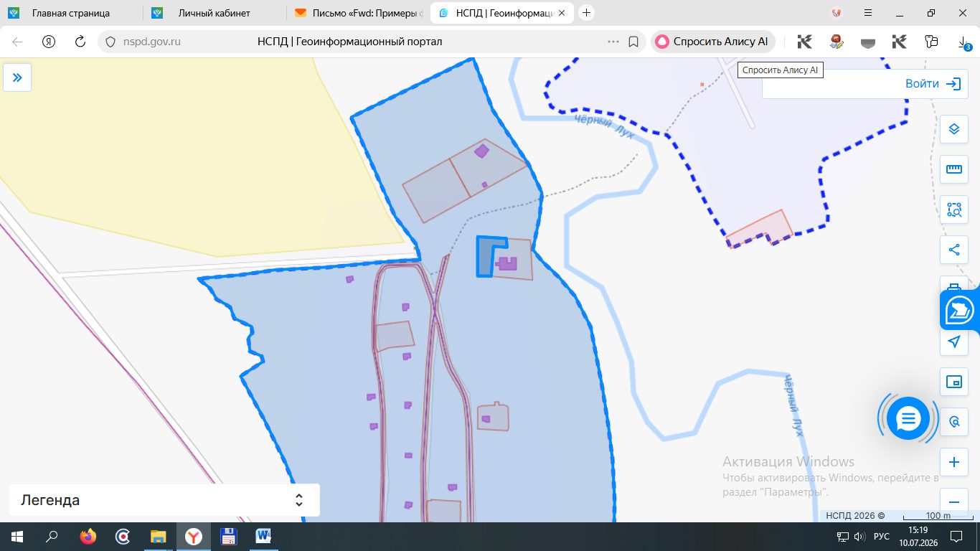980x551 pixels.
Task: Open Word from the Windows taskbar
Action: 263,536
